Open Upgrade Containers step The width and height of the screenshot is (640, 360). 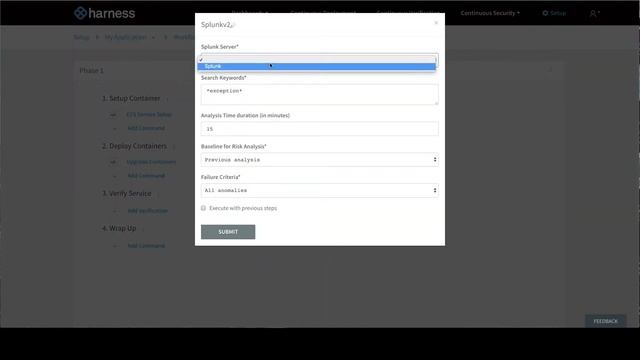[151, 162]
